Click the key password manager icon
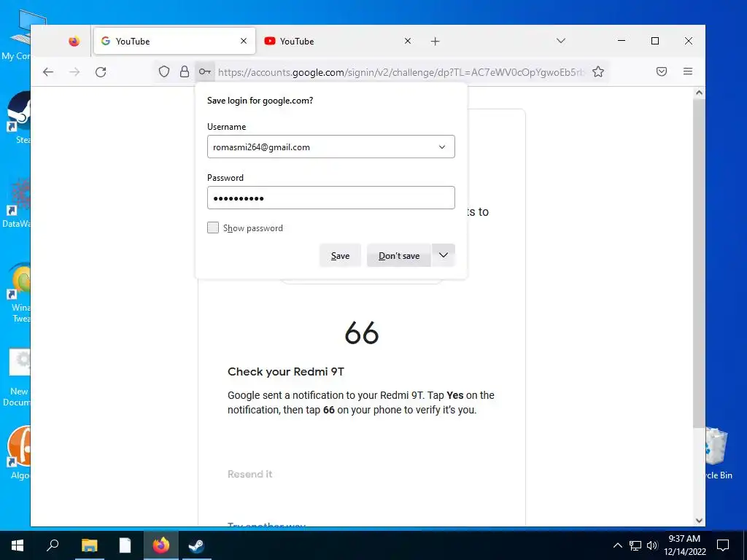Image resolution: width=747 pixels, height=560 pixels. tap(205, 72)
